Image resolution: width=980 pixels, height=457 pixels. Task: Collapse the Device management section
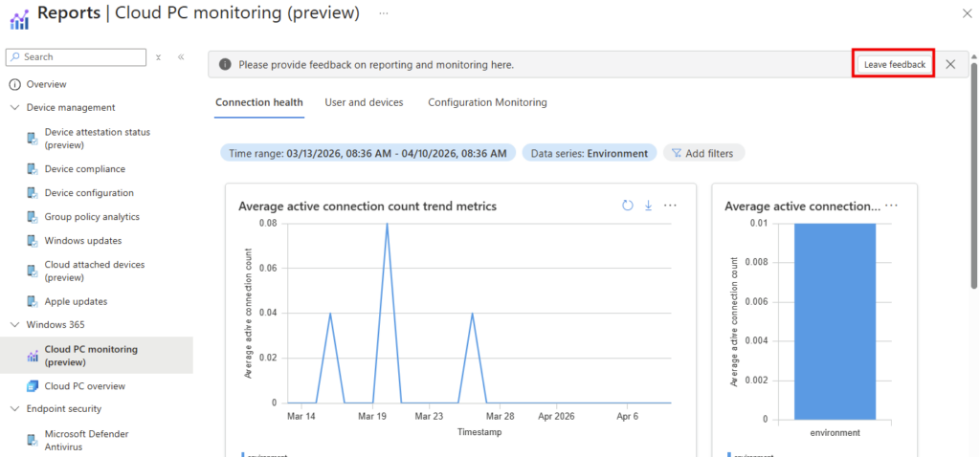tap(15, 108)
